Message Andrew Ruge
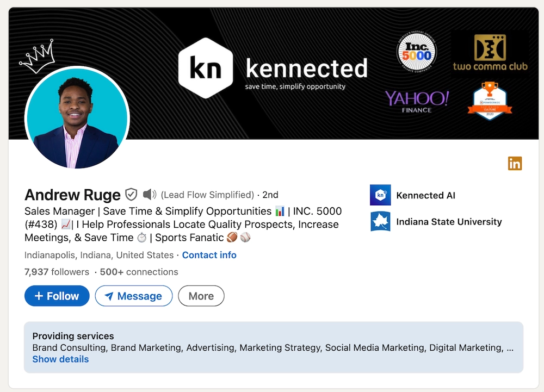 click(133, 296)
